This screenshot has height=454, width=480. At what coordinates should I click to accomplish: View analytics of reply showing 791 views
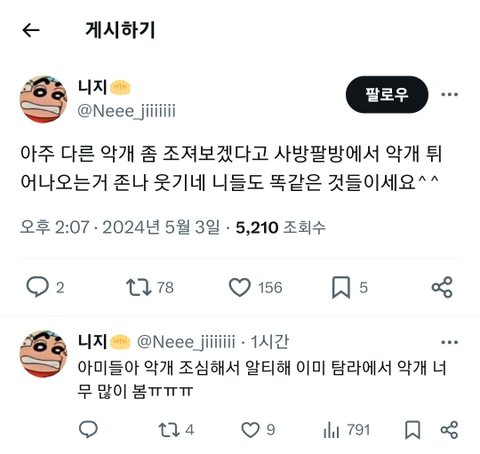click(x=331, y=430)
